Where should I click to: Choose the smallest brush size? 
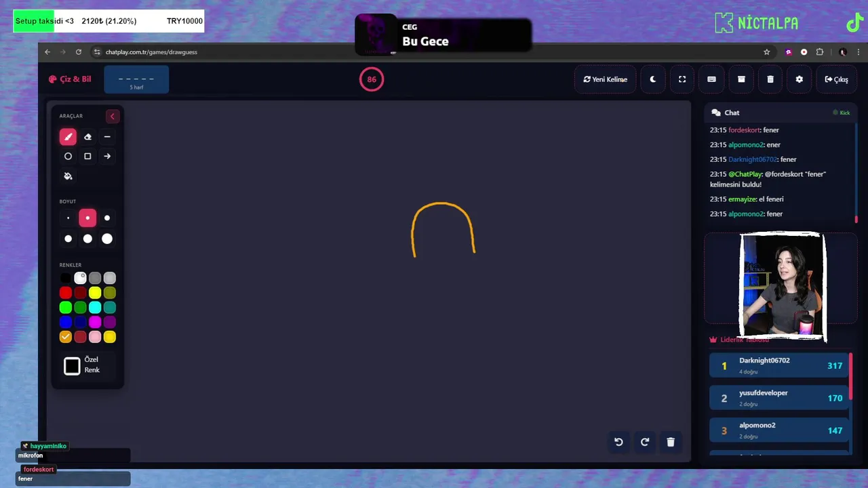point(68,218)
